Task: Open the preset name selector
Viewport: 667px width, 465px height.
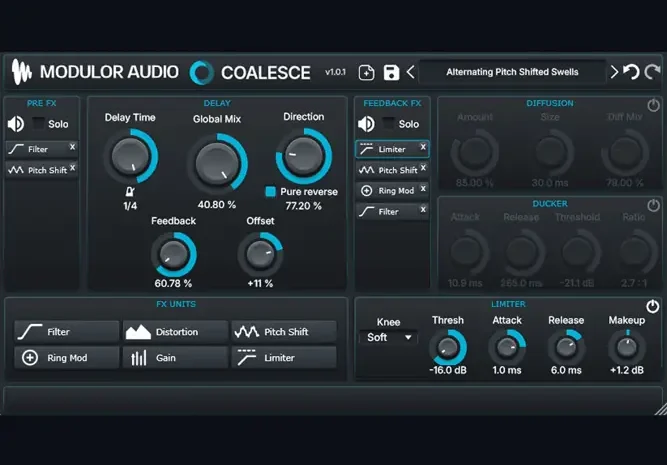Action: point(512,72)
